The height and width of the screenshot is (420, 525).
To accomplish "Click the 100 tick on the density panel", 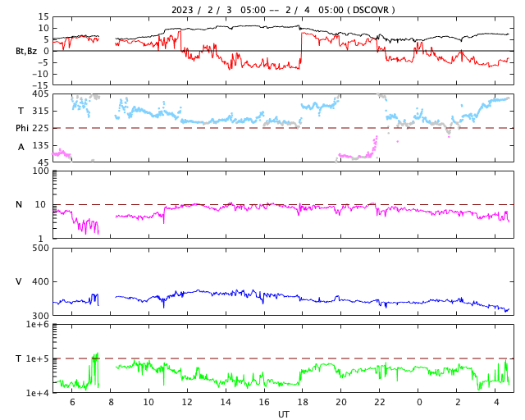I will click(x=40, y=171).
